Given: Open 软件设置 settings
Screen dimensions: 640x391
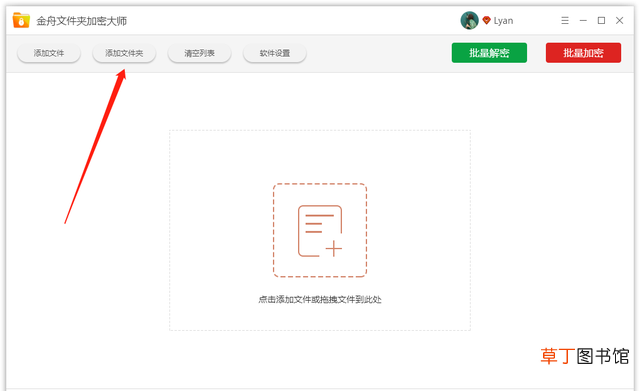Looking at the screenshot, I should tap(275, 53).
